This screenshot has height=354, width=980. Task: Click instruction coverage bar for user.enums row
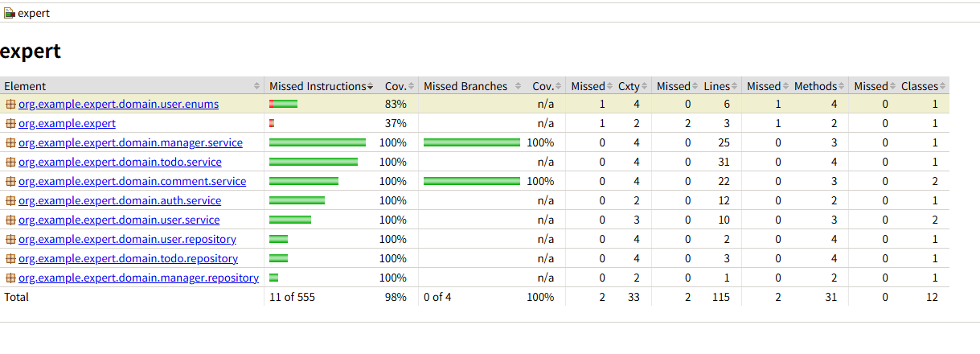point(284,104)
